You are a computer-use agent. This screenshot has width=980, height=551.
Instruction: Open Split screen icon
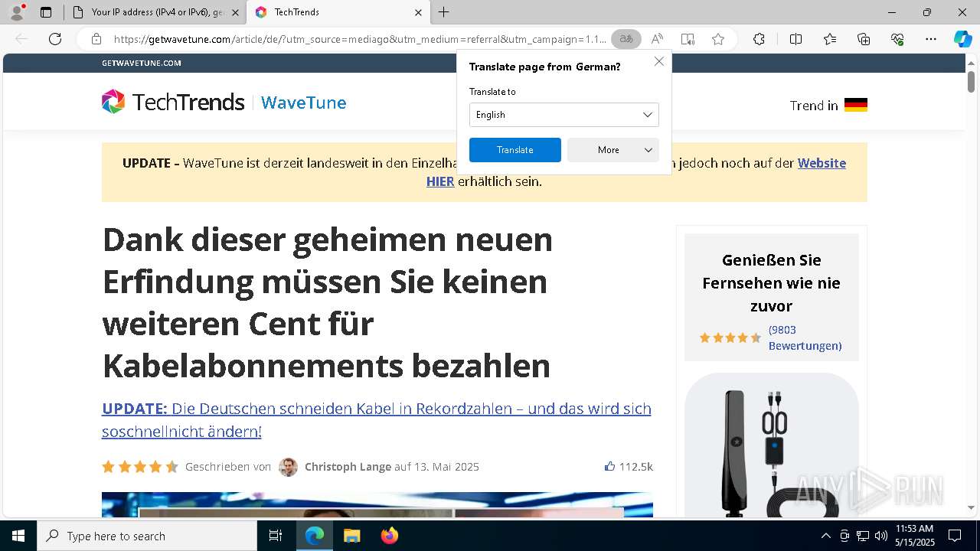coord(795,39)
